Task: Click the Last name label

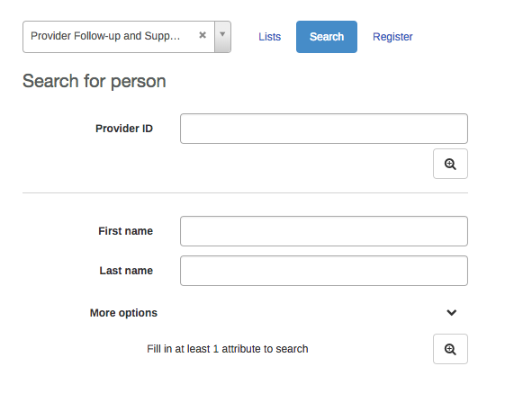Action: (x=126, y=271)
